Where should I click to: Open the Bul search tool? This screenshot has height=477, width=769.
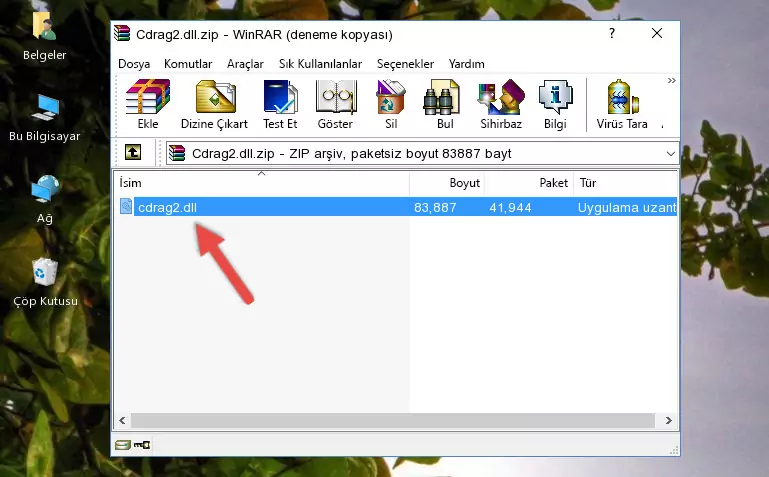(444, 103)
